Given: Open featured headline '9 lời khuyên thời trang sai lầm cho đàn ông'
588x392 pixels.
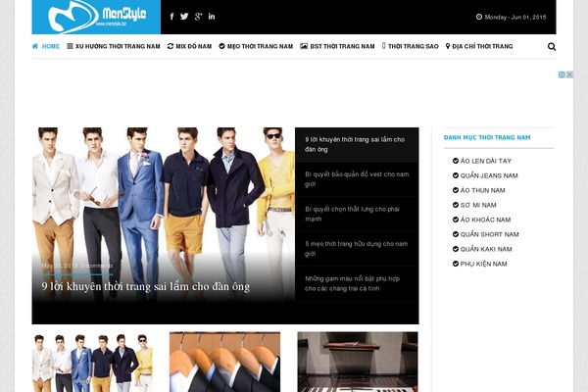Looking at the screenshot, I should tap(145, 286).
